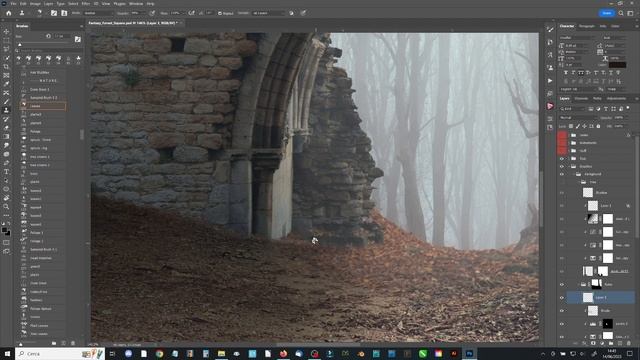Image resolution: width=640 pixels, height=360 pixels.
Task: Open the Actions play icon in collapsed dock
Action: [x=550, y=81]
